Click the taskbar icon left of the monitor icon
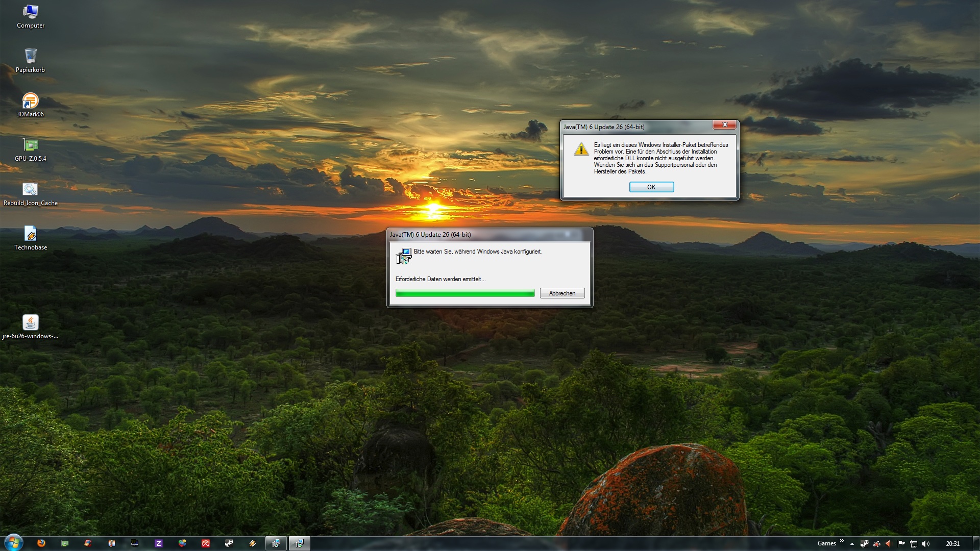 pyautogui.click(x=112, y=543)
